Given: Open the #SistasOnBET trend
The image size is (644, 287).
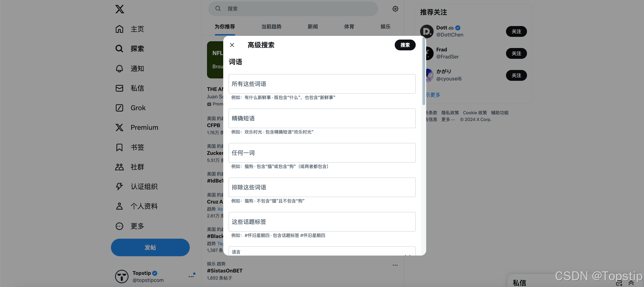Looking at the screenshot, I should [x=225, y=271].
